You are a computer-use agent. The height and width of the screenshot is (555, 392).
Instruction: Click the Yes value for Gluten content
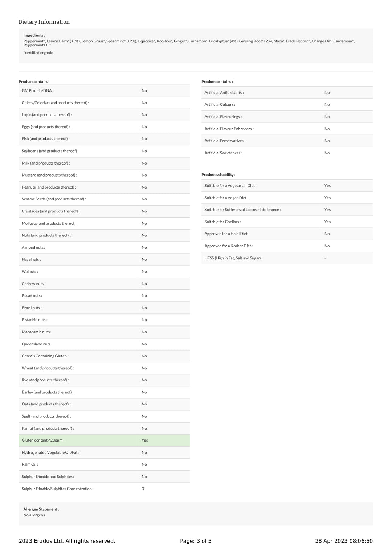144,440
